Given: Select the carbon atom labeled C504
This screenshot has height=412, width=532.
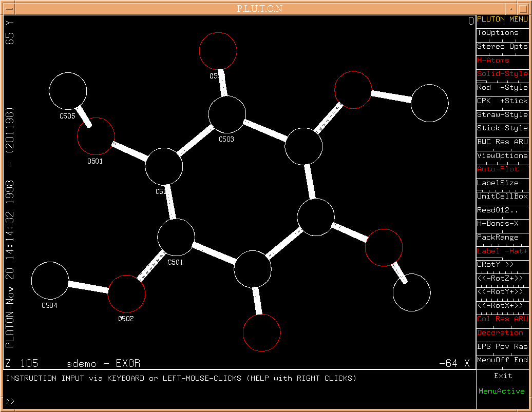Looking at the screenshot, I should pyautogui.click(x=50, y=280).
